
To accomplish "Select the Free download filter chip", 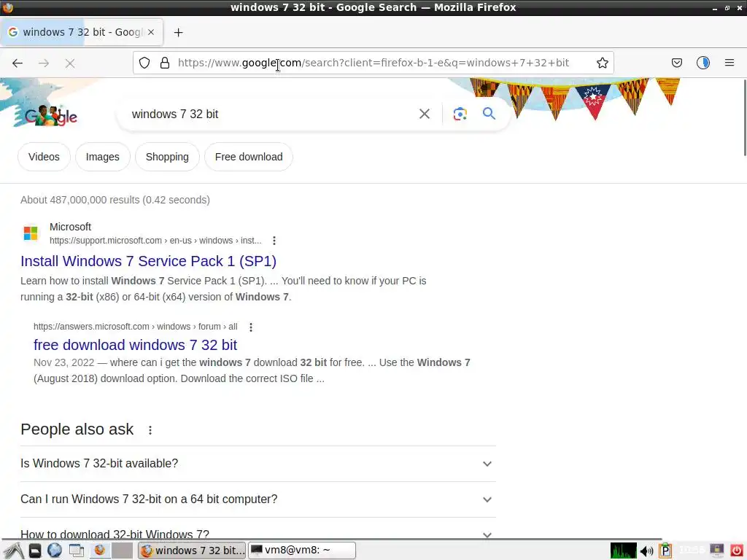I will click(x=249, y=157).
